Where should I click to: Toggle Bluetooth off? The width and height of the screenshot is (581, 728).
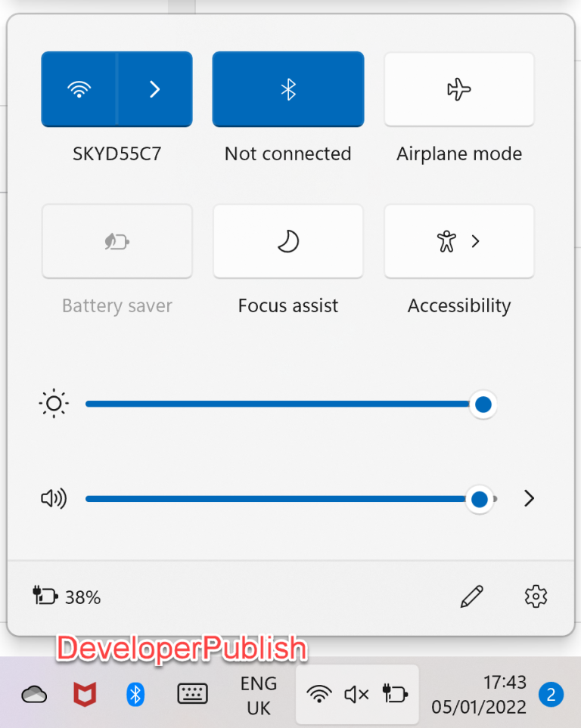click(287, 88)
